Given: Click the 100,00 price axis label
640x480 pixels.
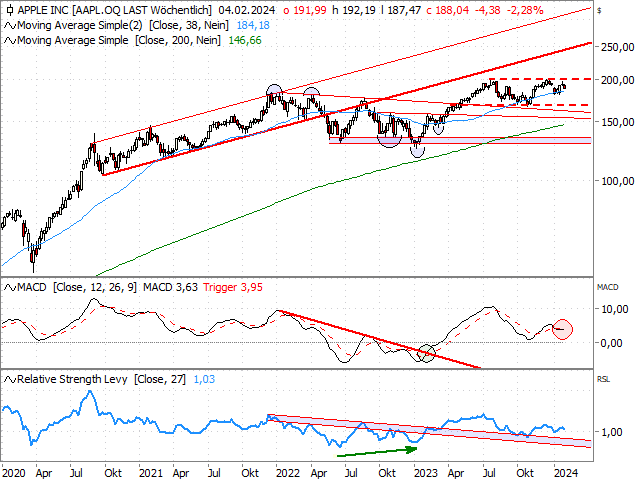Looking at the screenshot, I should [x=618, y=181].
